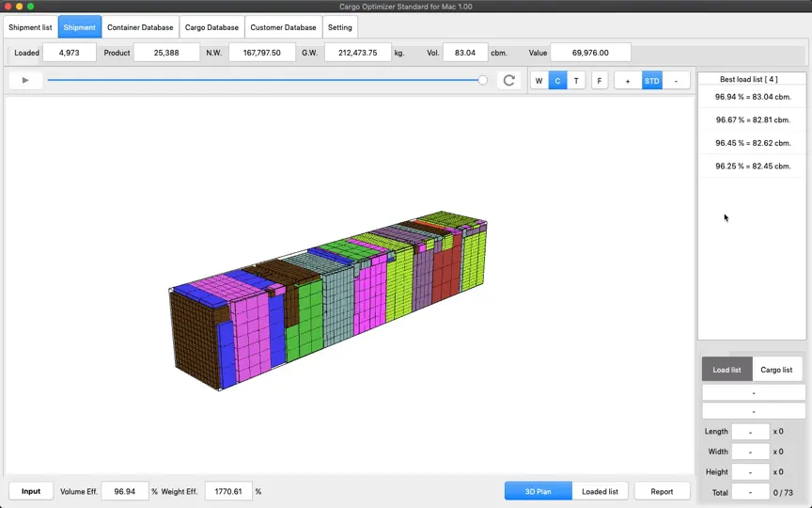Screen dimensions: 812x508
Task: Click the Report button
Action: click(662, 491)
